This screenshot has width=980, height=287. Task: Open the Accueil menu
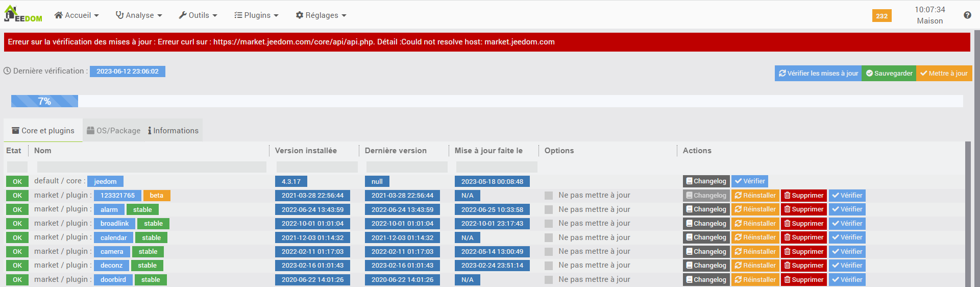77,15
